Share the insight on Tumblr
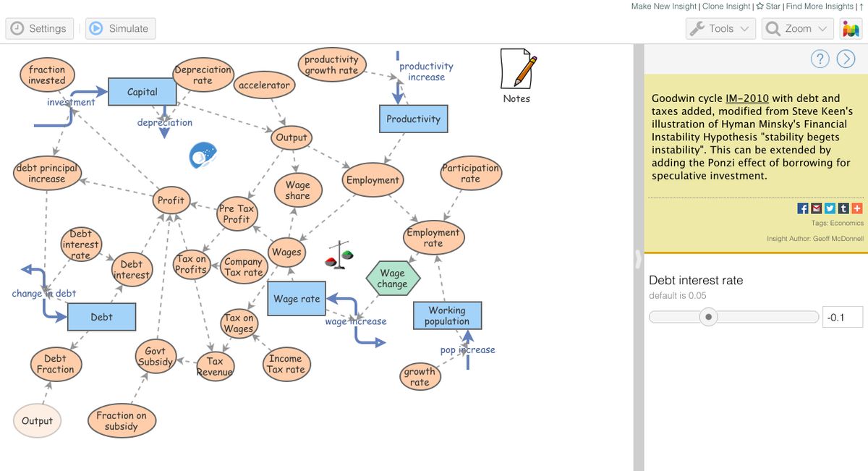Image resolution: width=868 pixels, height=471 pixels. click(x=843, y=208)
